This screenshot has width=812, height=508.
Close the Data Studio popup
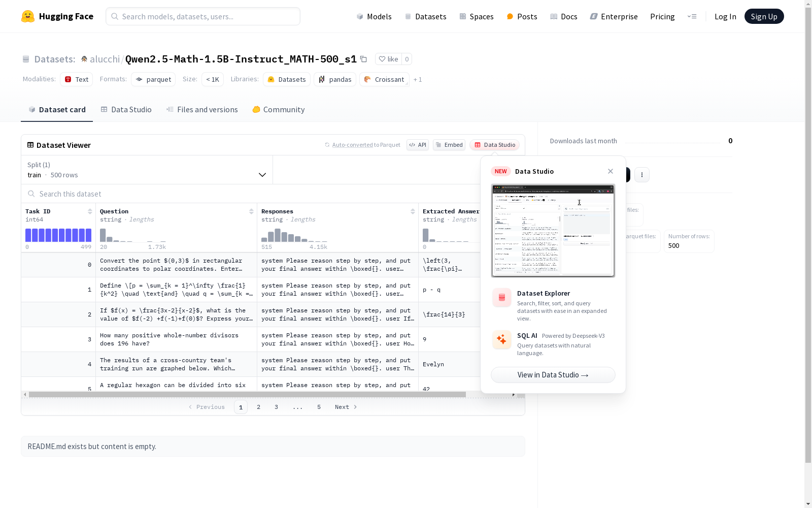tap(611, 171)
